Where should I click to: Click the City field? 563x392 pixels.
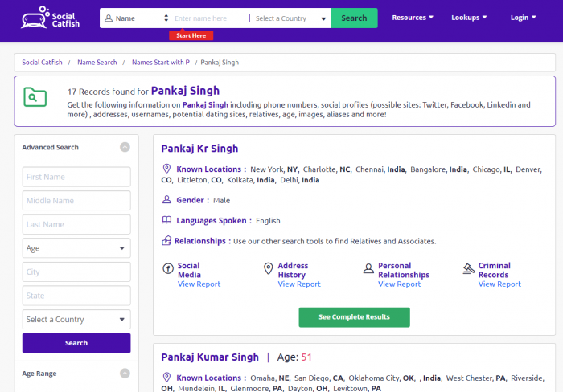click(x=76, y=272)
